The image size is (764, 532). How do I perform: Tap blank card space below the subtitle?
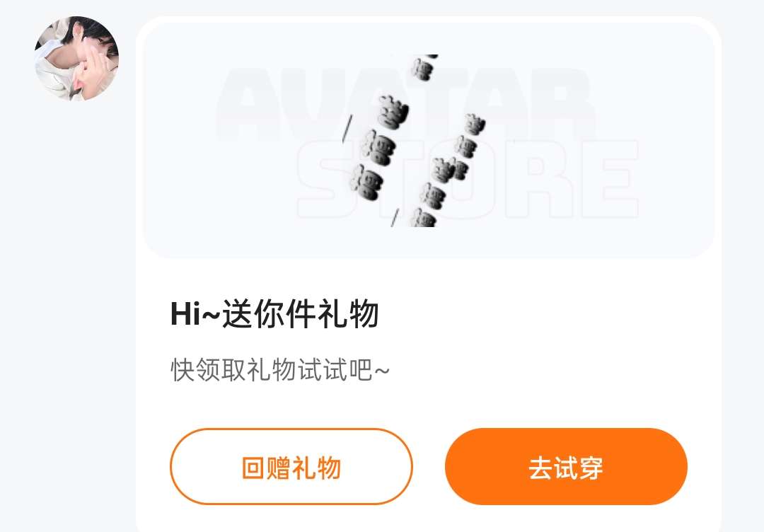[x=429, y=405]
